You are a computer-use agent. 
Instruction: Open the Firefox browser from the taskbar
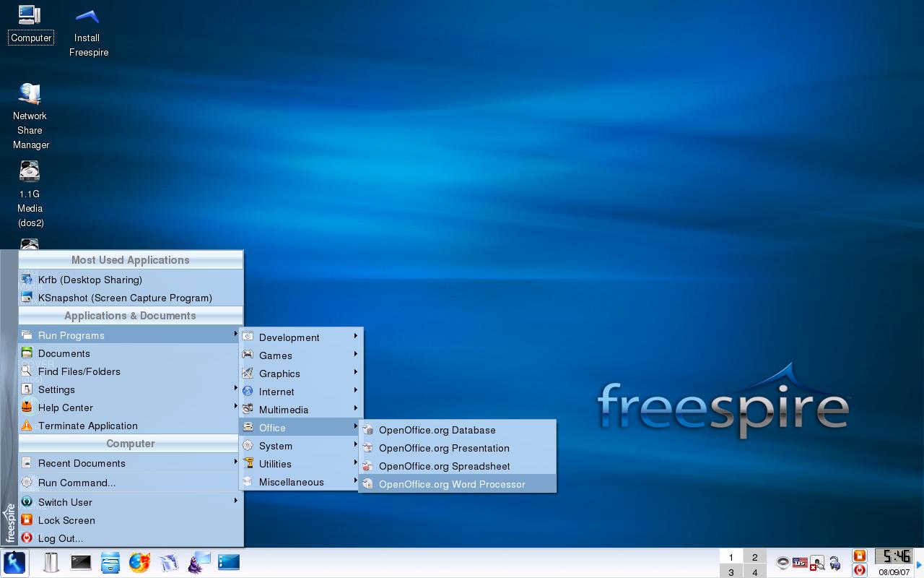tap(139, 562)
